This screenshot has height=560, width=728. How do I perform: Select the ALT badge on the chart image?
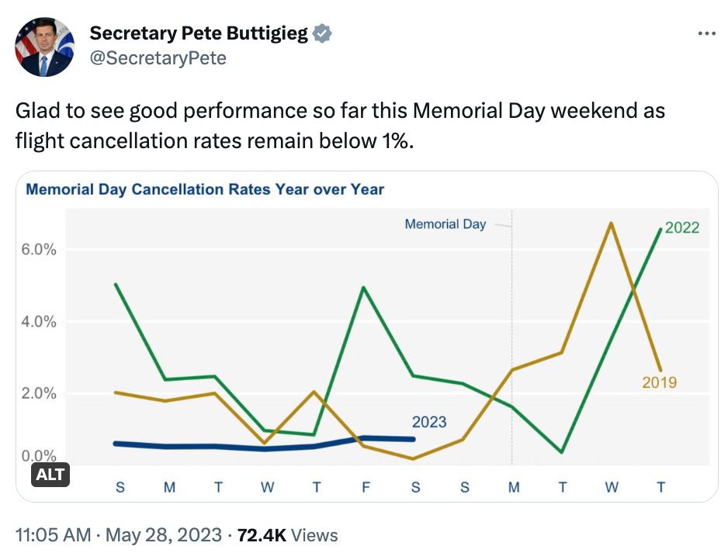50,475
